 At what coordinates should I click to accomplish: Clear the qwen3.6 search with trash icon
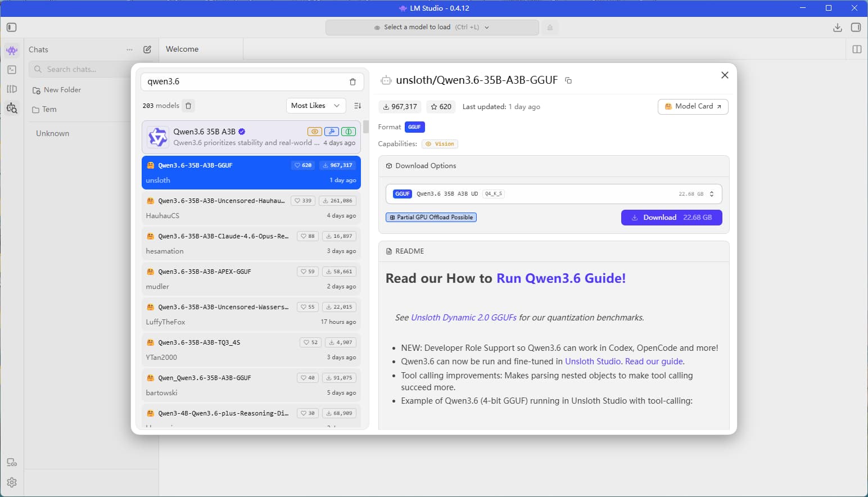tap(352, 82)
